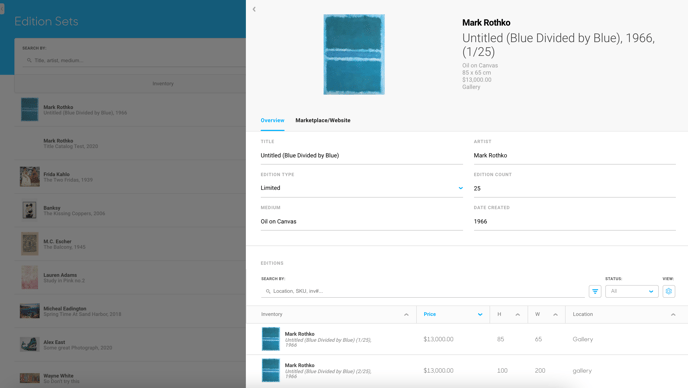
Task: Open edition 2/25 row of Rothko
Action: pyautogui.click(x=467, y=371)
